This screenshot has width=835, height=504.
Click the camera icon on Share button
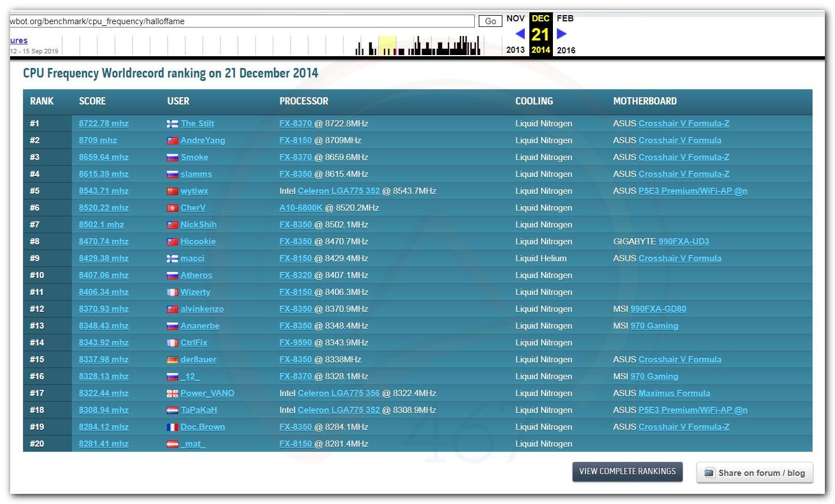709,473
